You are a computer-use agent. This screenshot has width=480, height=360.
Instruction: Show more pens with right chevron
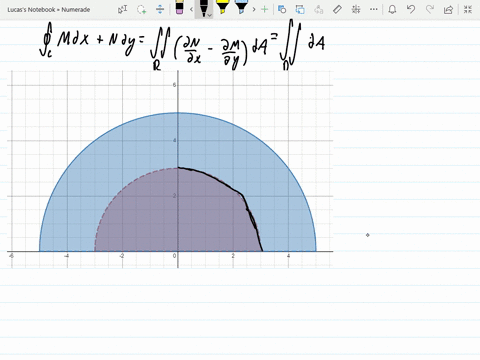(254, 9)
